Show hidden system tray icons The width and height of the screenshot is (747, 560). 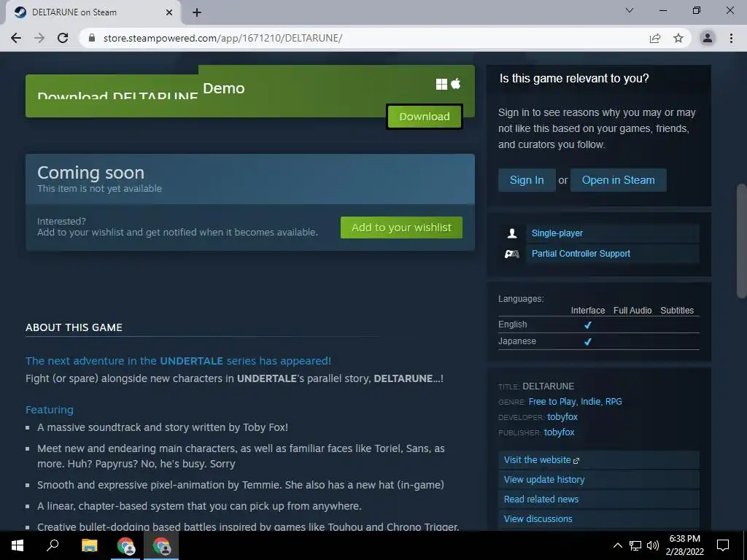point(617,545)
